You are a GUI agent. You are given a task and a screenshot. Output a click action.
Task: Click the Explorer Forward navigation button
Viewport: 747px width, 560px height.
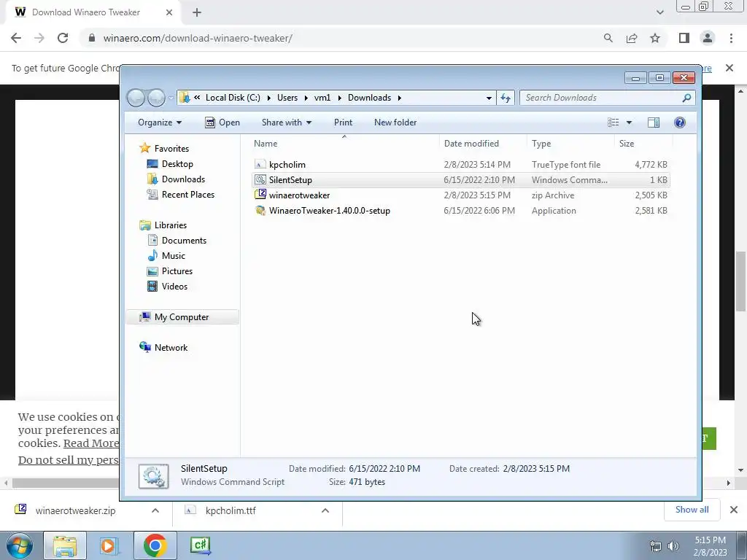click(156, 98)
